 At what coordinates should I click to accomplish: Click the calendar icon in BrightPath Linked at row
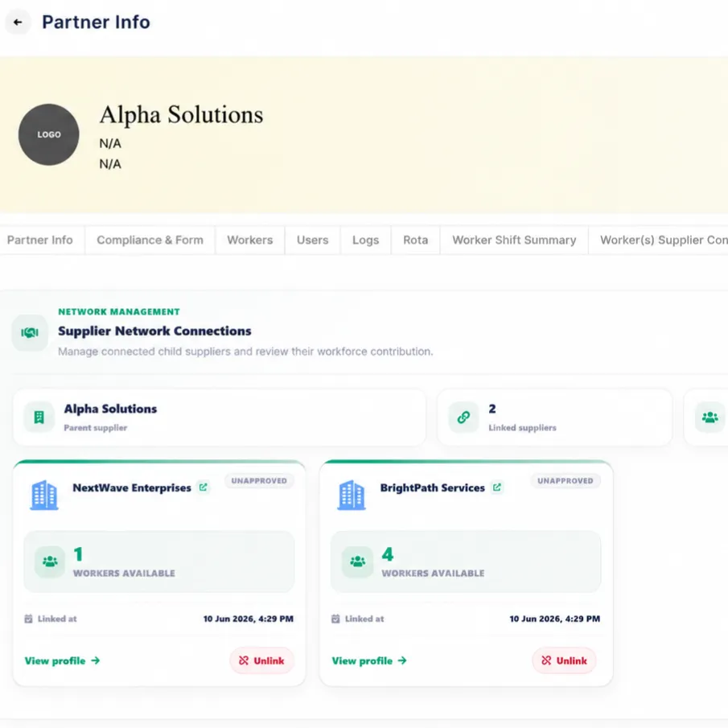335,619
